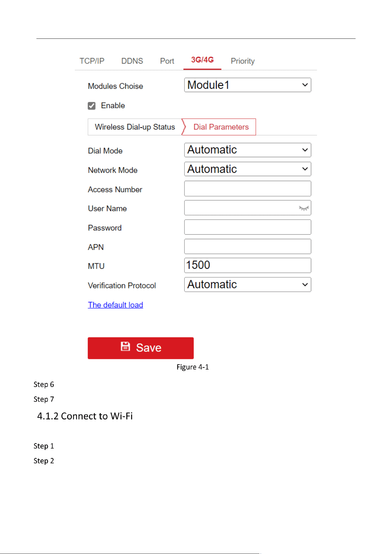The height and width of the screenshot is (554, 392).
Task: Select the Port tab
Action: coord(167,61)
